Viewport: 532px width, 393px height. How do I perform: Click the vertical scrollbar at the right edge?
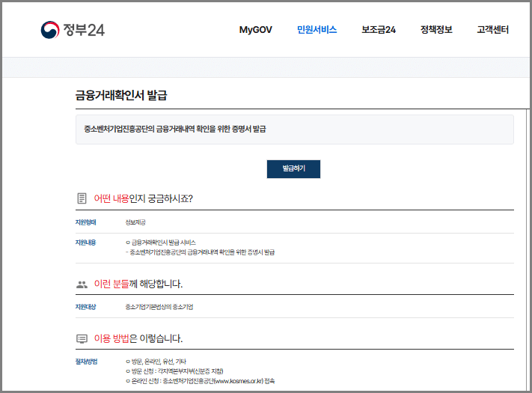click(528, 249)
